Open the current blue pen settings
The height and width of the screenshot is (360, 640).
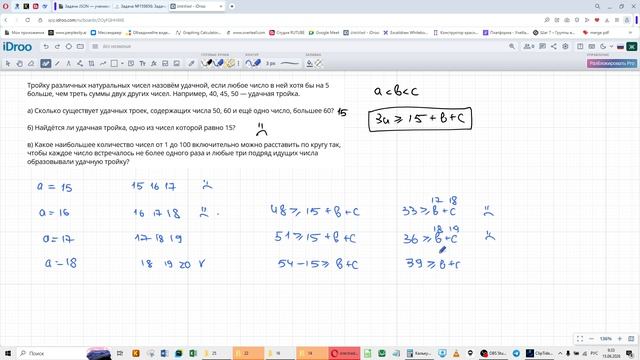point(253,63)
